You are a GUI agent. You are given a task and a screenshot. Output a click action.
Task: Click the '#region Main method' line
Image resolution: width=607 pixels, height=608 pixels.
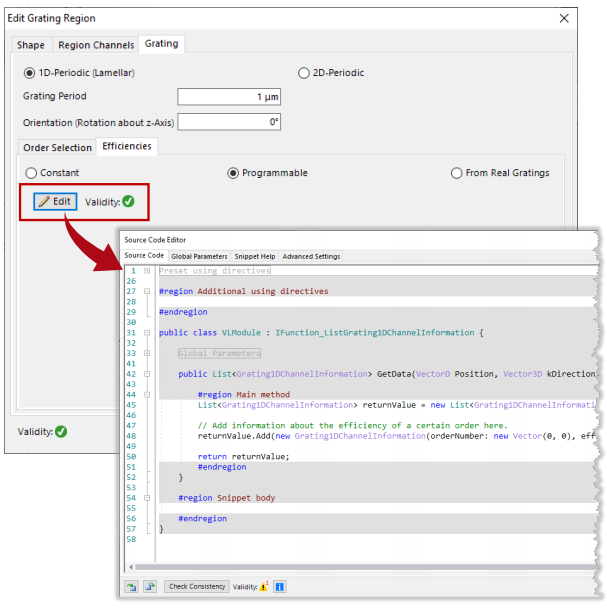click(244, 395)
